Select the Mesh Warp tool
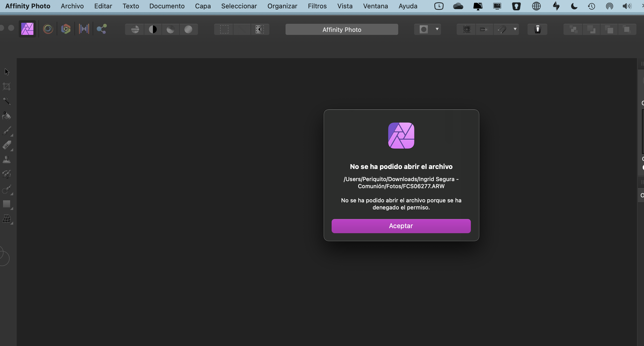 pos(7,219)
